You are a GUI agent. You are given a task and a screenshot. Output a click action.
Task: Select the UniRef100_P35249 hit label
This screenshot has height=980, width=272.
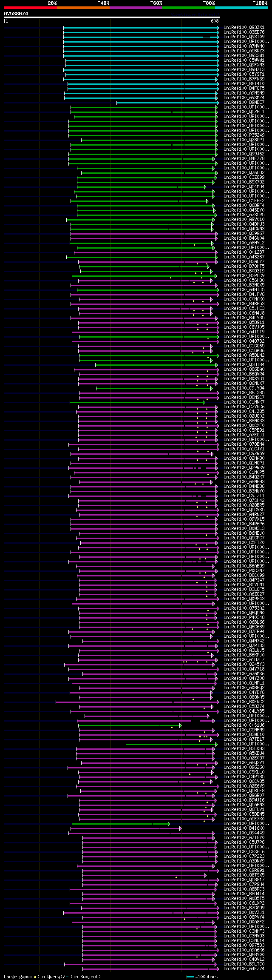pyautogui.click(x=244, y=135)
